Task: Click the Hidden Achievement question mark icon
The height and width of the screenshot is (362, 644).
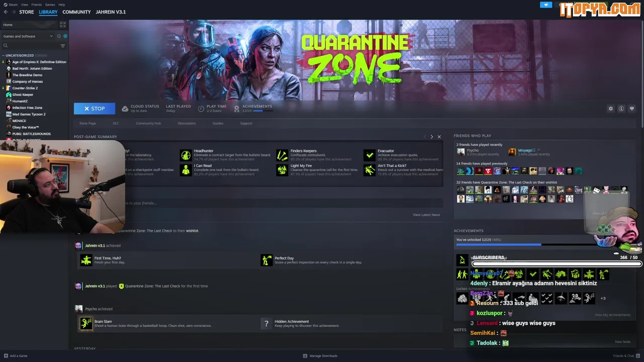Action: pyautogui.click(x=267, y=323)
